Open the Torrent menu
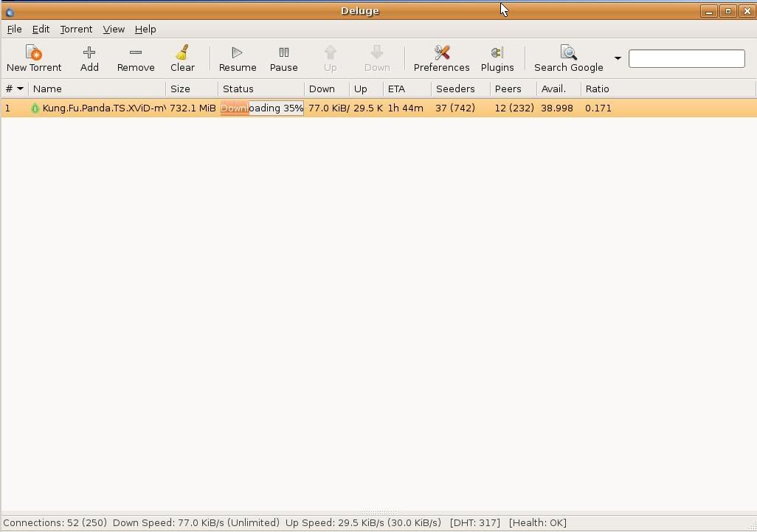This screenshot has width=757, height=532. click(76, 30)
